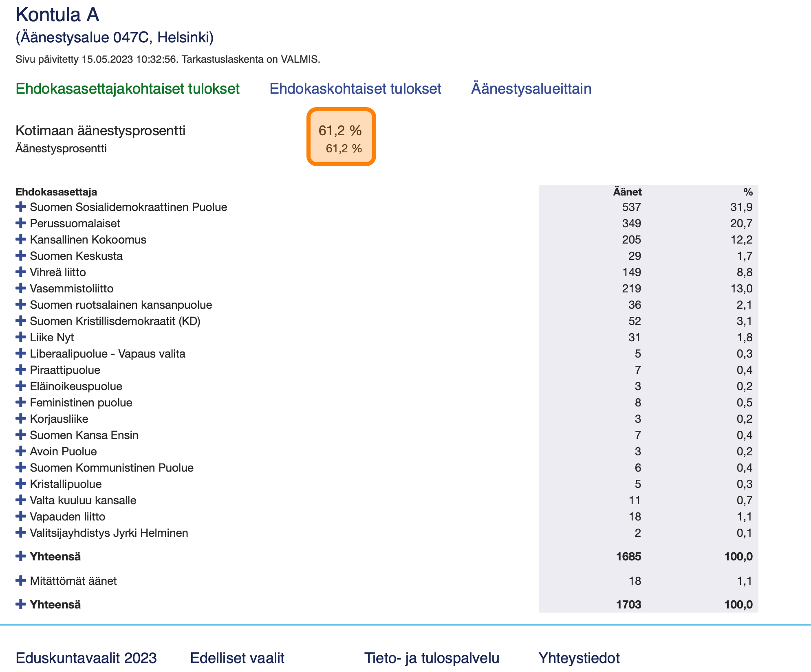Expand the Suomen Sosialidemokraattinen Puolue row
Screen dimensions: 811x672
20,207
